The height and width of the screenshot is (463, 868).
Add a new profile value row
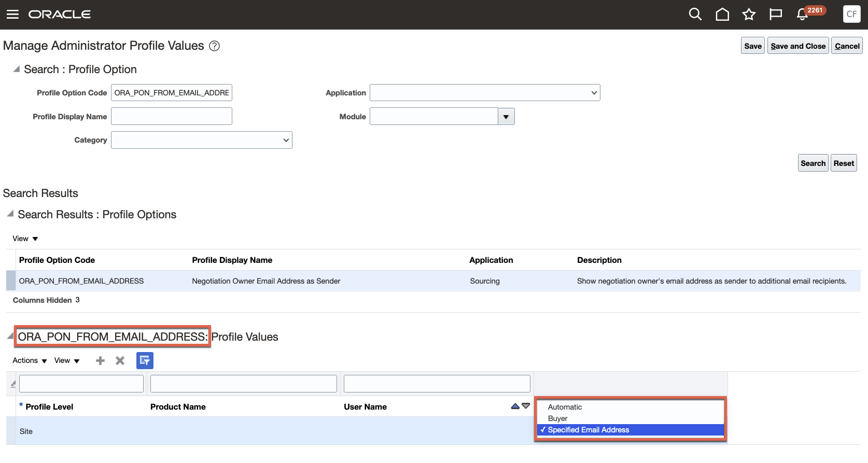[101, 360]
